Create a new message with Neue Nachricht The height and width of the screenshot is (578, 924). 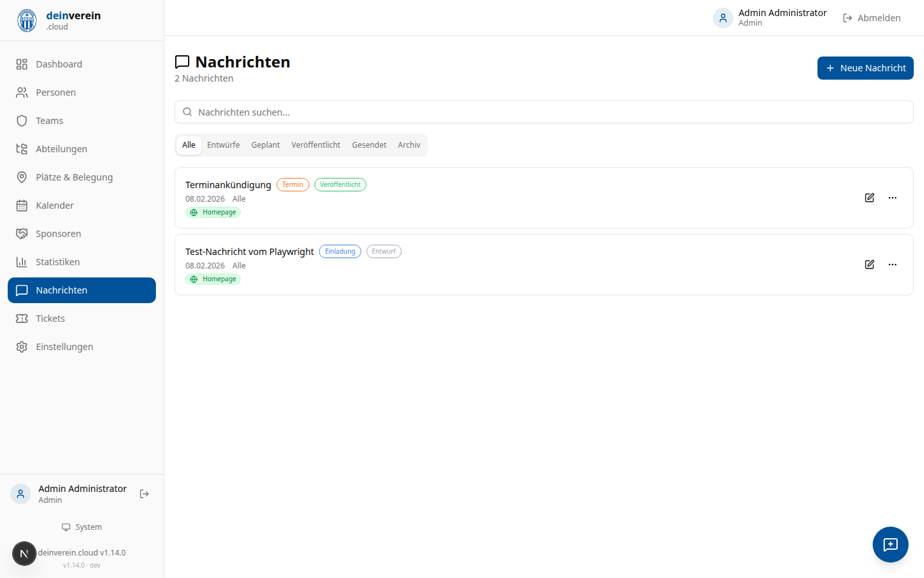865,68
